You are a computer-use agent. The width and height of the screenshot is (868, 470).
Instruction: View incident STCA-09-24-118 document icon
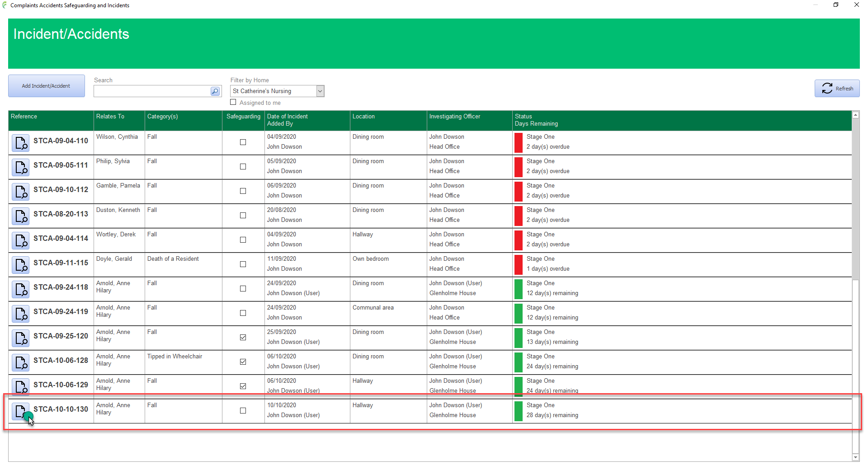pos(20,289)
